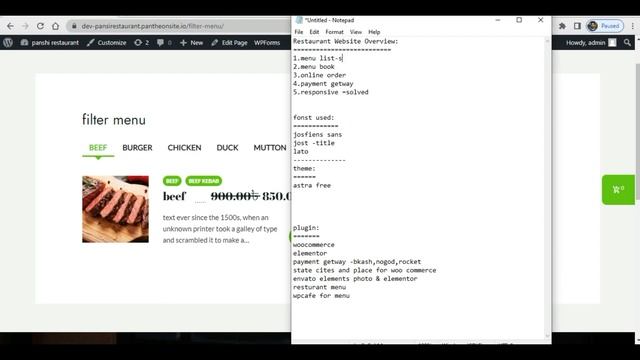Click the updates counter icon

point(142,42)
